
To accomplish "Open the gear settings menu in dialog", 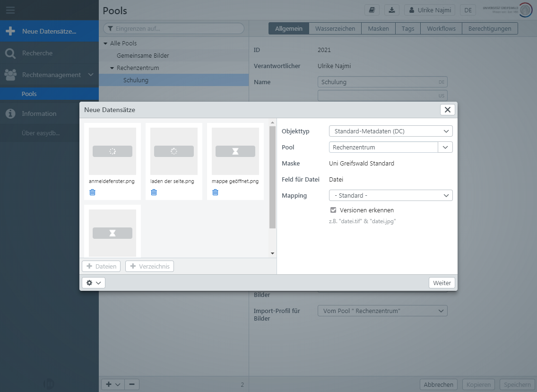I will [93, 283].
